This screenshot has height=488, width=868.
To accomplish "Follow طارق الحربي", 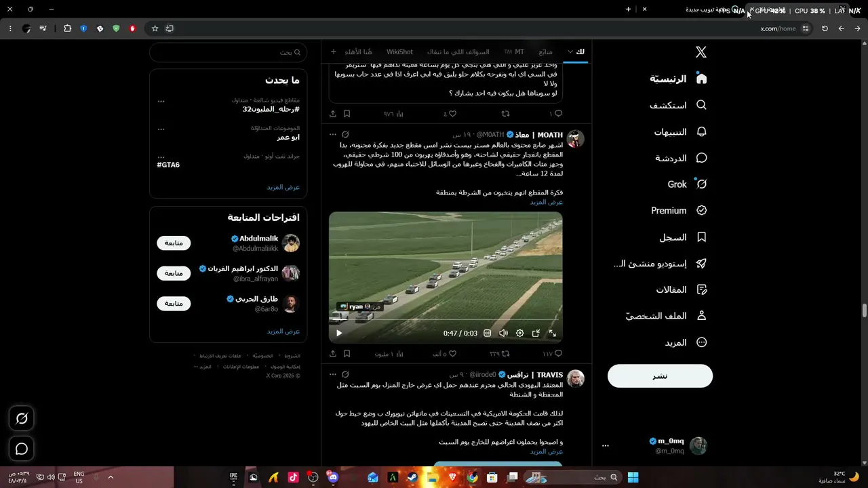I will (x=174, y=304).
